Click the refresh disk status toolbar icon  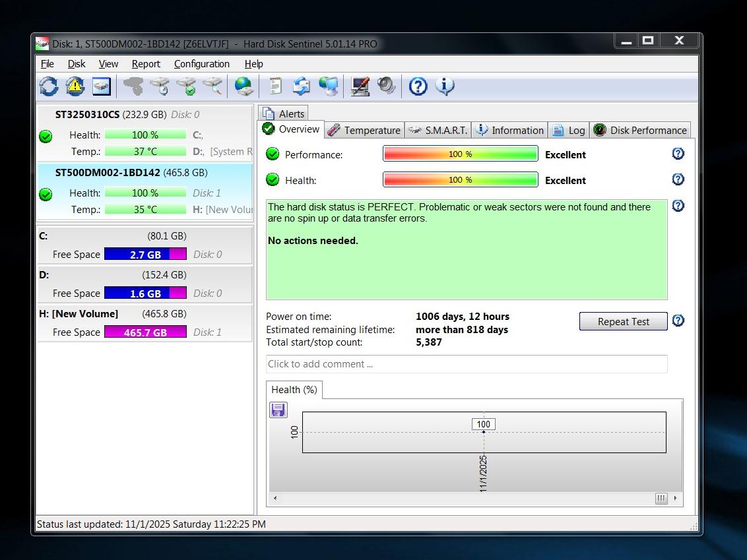pyautogui.click(x=49, y=86)
